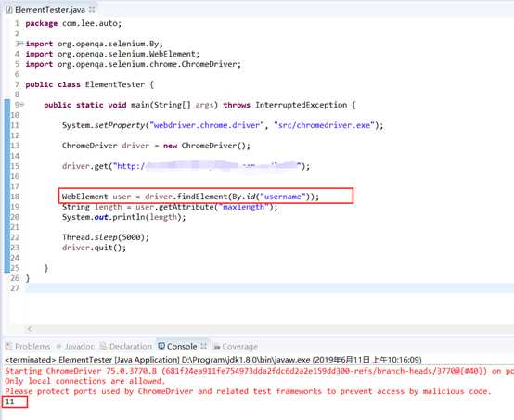
Task: Click the horizontal scrollbar left arrow
Action: pyautogui.click(x=30, y=329)
